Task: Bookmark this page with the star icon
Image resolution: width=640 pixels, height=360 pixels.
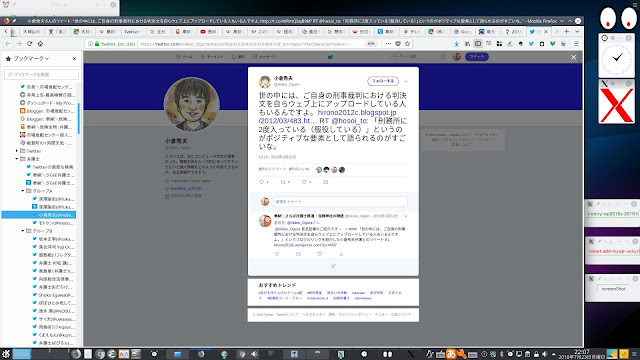Action: (x=407, y=44)
